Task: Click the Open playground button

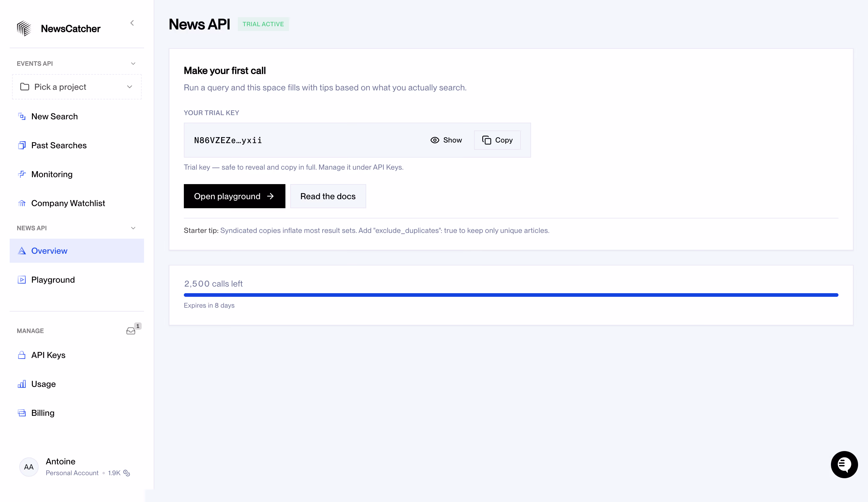Action: [234, 196]
